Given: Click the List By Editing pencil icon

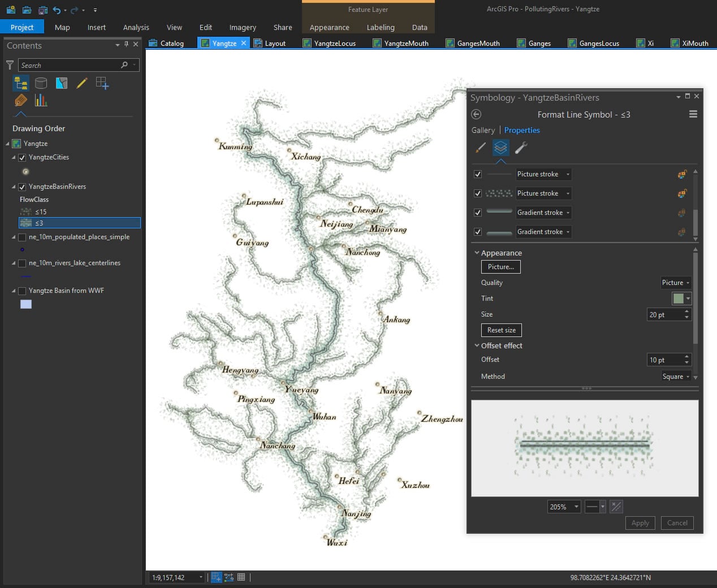Looking at the screenshot, I should coord(82,84).
